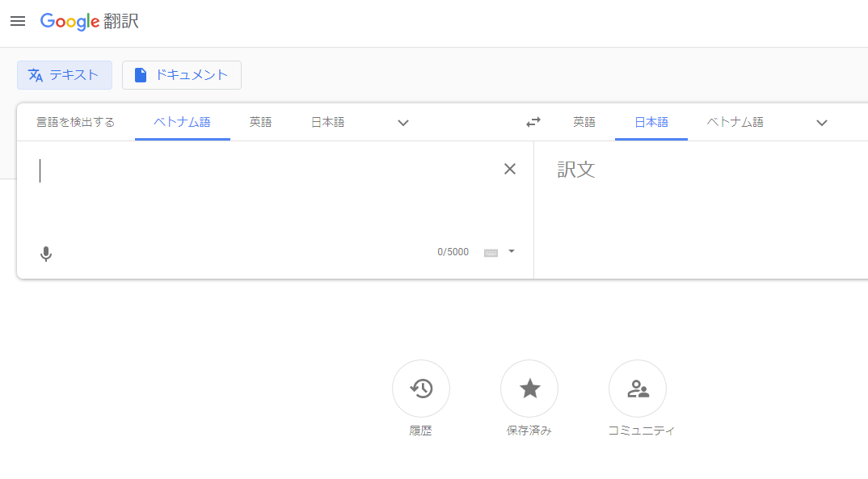
Task: Expand the source language list chevron
Action: click(x=403, y=123)
